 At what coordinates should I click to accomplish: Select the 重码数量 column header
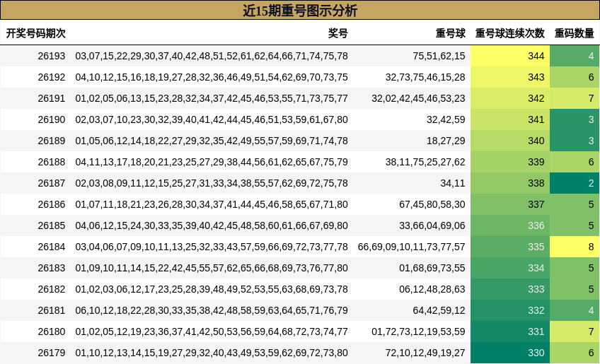click(575, 33)
